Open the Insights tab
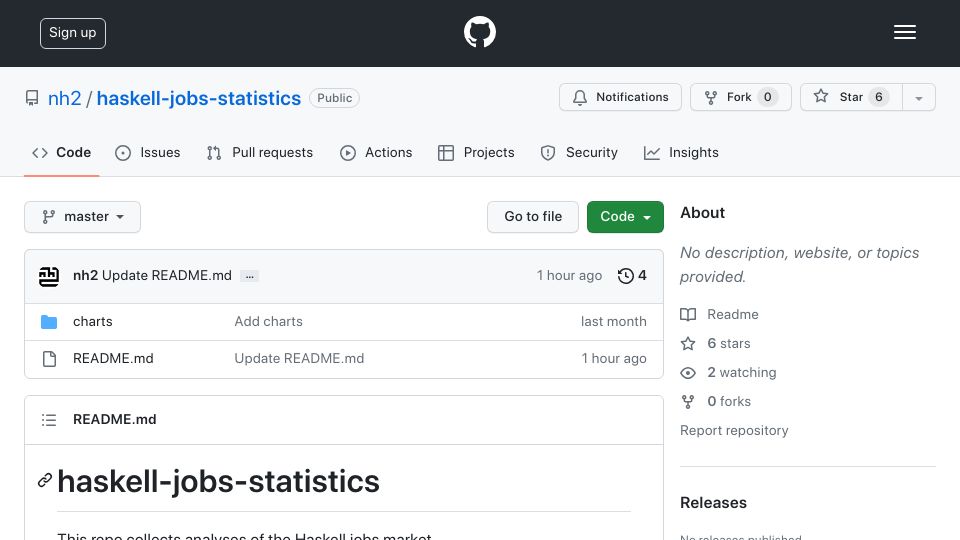This screenshot has height=540, width=960. pyautogui.click(x=681, y=152)
